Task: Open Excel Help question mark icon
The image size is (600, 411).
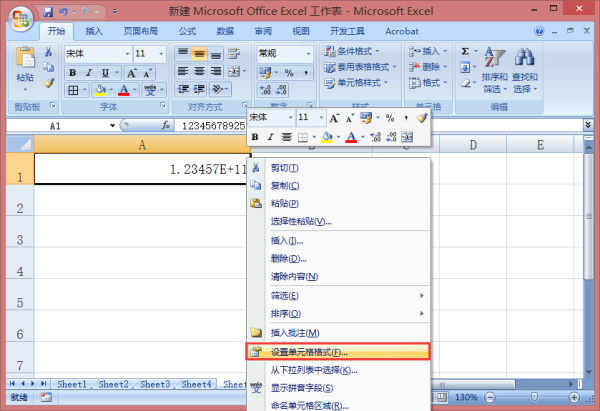Action: 539,31
